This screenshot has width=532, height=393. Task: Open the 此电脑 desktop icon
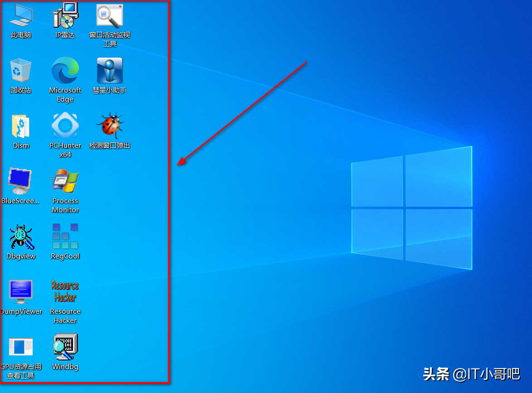21,15
